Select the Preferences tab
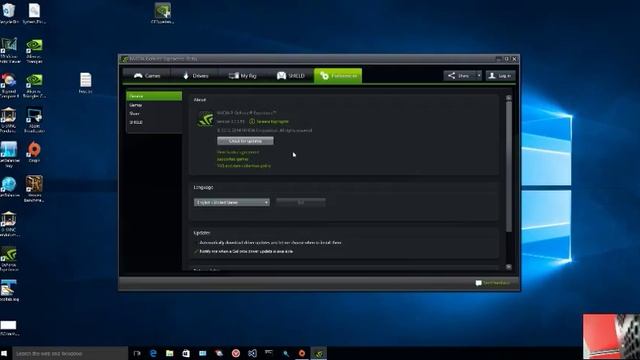Viewport: 640px width, 360px height. point(338,76)
